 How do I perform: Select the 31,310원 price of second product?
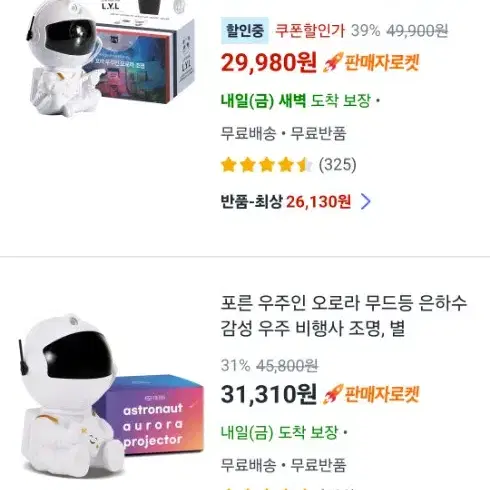pos(268,394)
